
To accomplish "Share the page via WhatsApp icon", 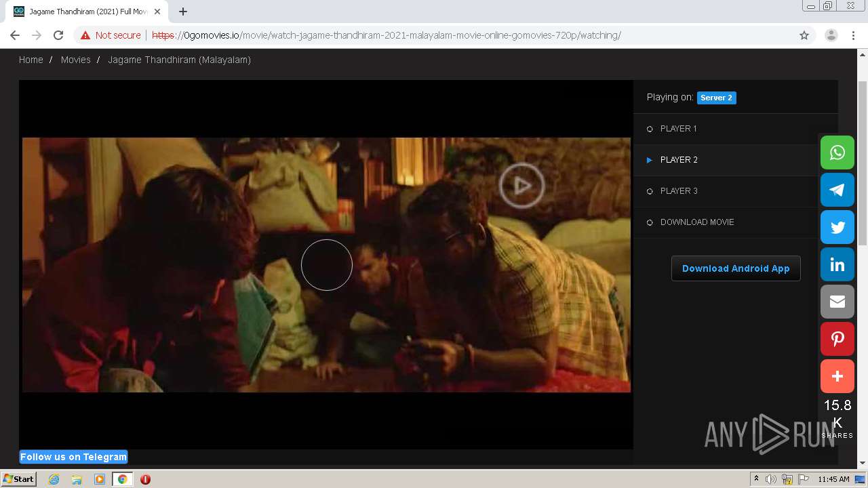I will click(x=837, y=152).
